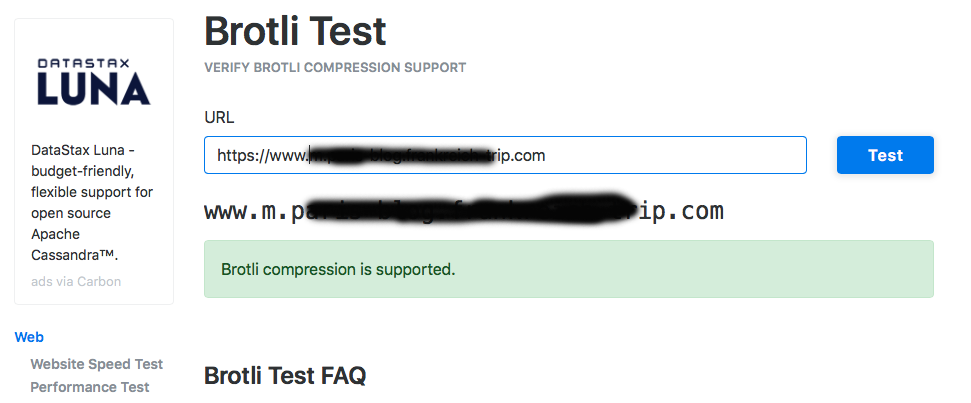The height and width of the screenshot is (403, 971).
Task: Open Website Speed Test from the sidebar
Action: pyautogui.click(x=96, y=364)
